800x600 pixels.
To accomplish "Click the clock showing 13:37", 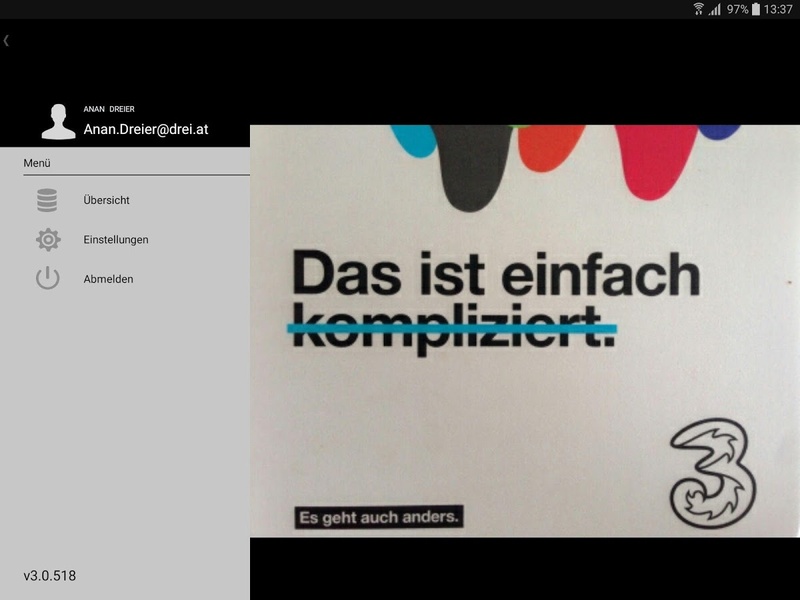I will 778,9.
